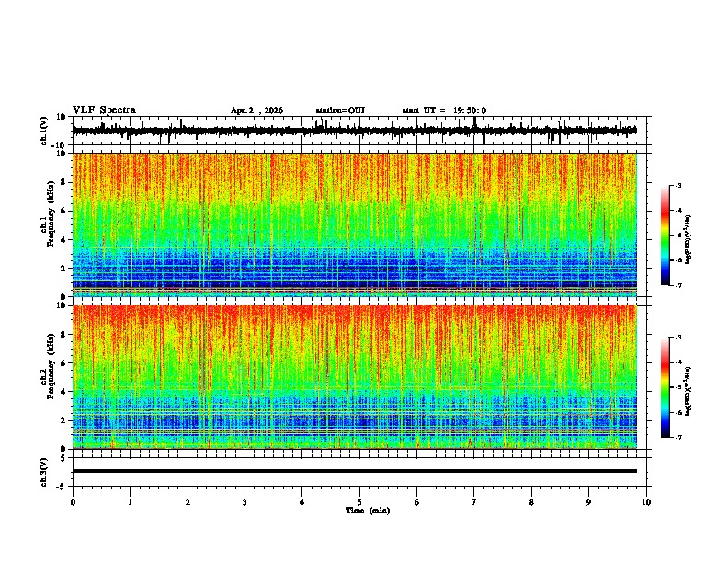This screenshot has width=728, height=563.
Task: Click tick label "1" on Time (min) axis
Action: [x=130, y=502]
